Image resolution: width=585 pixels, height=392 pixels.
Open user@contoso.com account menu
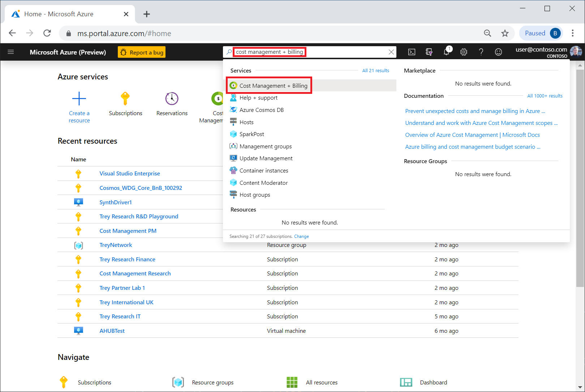pyautogui.click(x=549, y=52)
